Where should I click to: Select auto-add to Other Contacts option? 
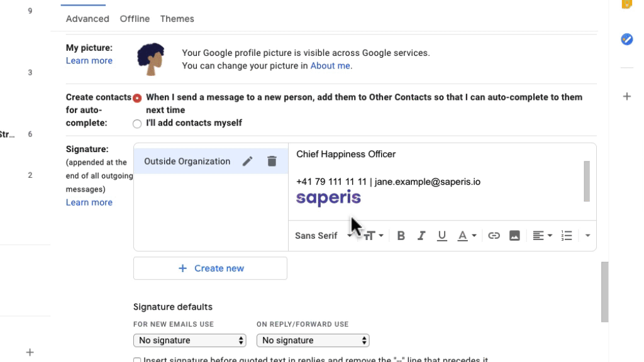(x=137, y=98)
